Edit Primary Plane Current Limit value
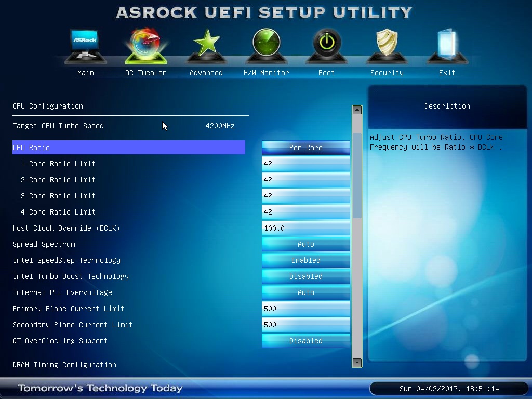Image resolution: width=532 pixels, height=399 pixels. click(x=305, y=309)
